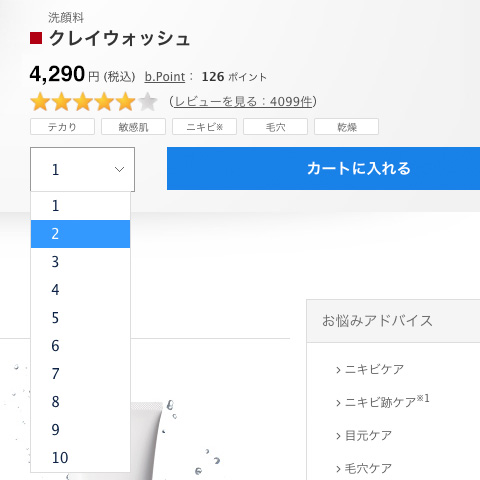The width and height of the screenshot is (480, 480).
Task: Select the 乾燥 tag
Action: point(346,127)
